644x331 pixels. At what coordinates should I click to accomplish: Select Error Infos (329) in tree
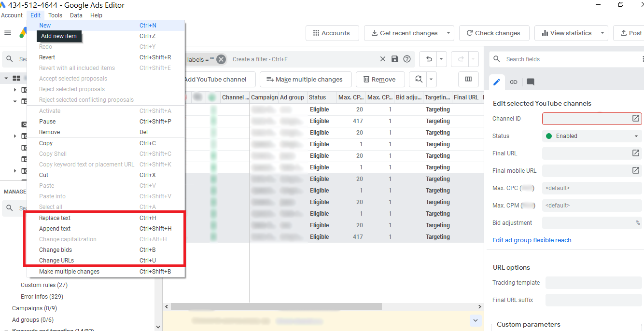[x=42, y=296]
